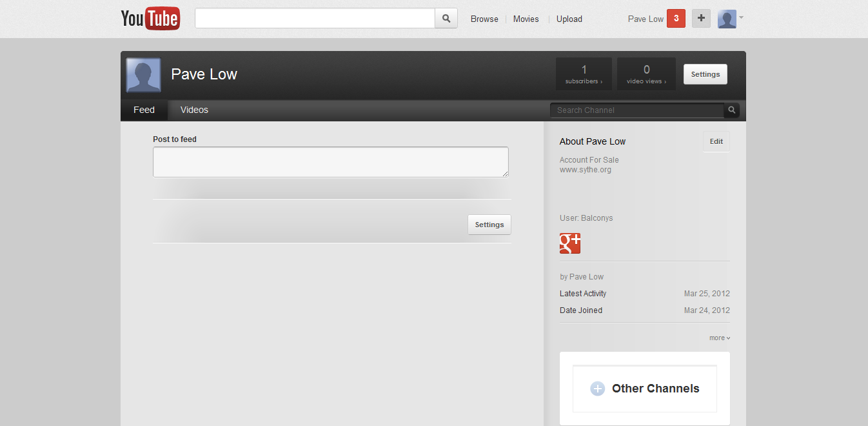Click the Pave Low channel profile picture
Image resolution: width=868 pixels, height=426 pixels.
point(143,75)
